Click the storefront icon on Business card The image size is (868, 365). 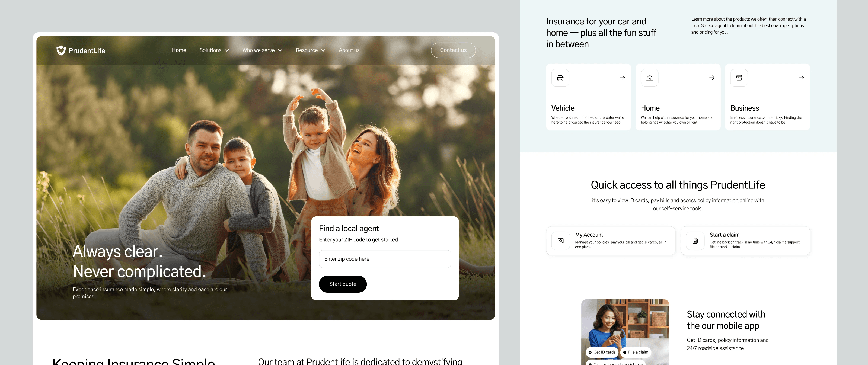point(739,78)
